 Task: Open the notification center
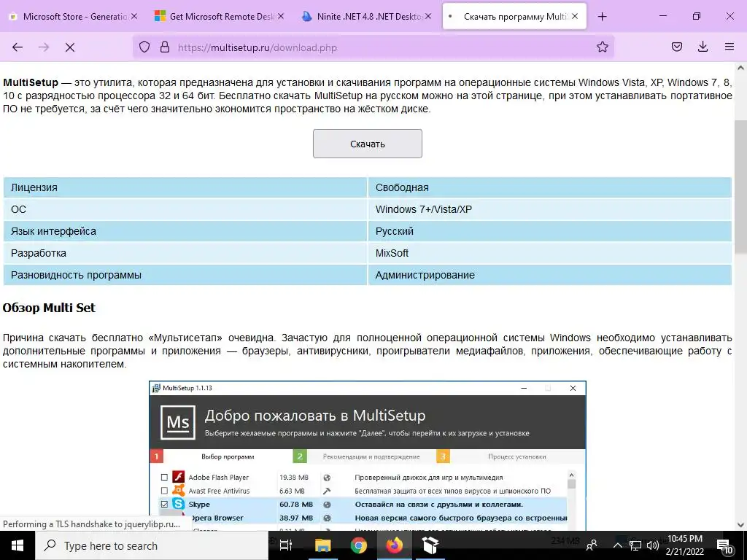[x=724, y=545]
